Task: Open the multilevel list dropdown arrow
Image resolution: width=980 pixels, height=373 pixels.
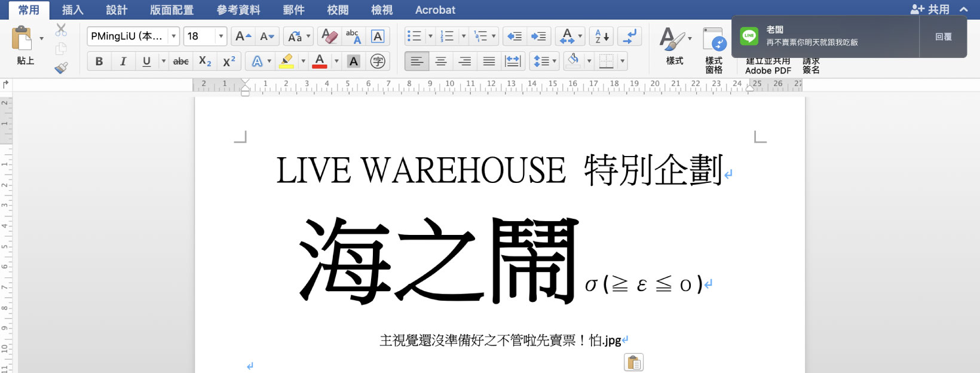Action: pyautogui.click(x=494, y=36)
